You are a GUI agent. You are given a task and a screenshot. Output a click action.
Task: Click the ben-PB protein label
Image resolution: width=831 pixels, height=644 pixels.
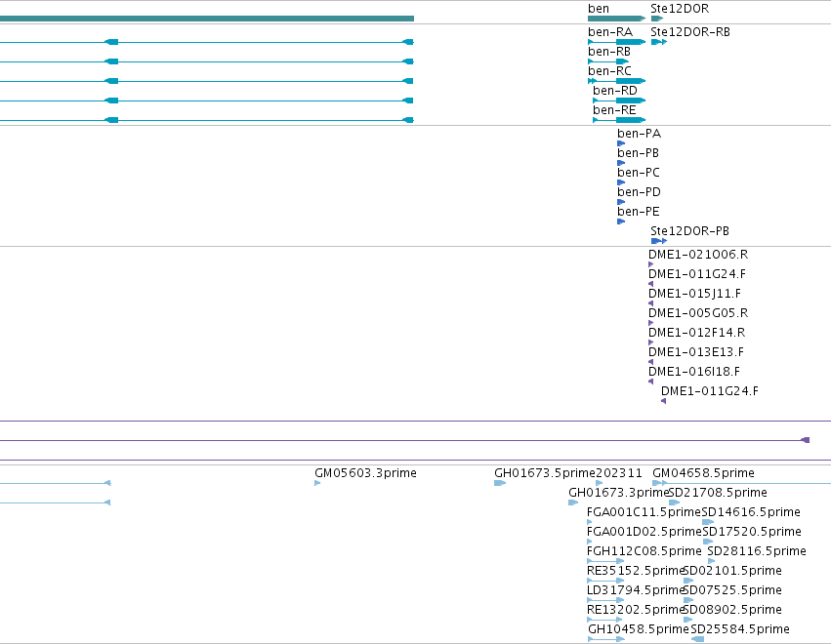click(638, 153)
